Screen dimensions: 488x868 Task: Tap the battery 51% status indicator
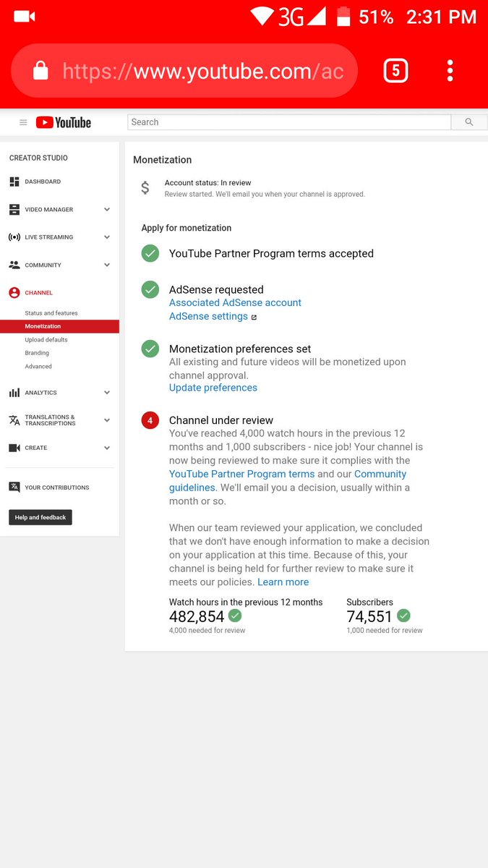tap(366, 16)
